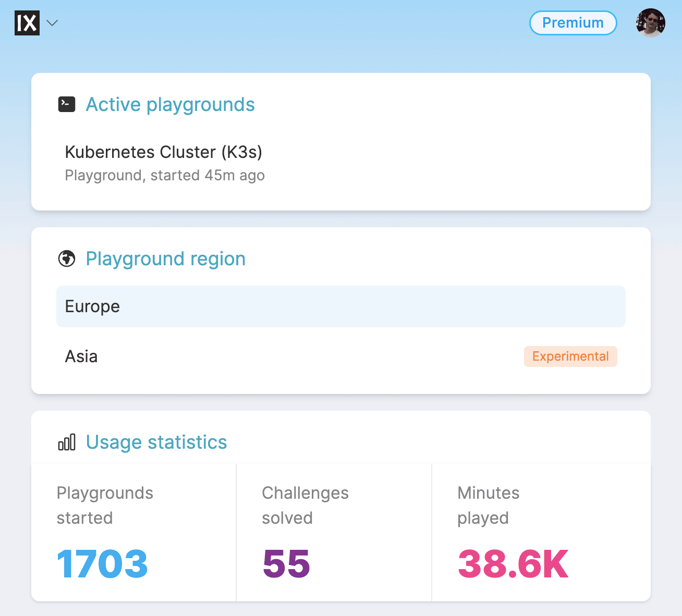
Task: Click the Challenges solved label
Action: [305, 505]
